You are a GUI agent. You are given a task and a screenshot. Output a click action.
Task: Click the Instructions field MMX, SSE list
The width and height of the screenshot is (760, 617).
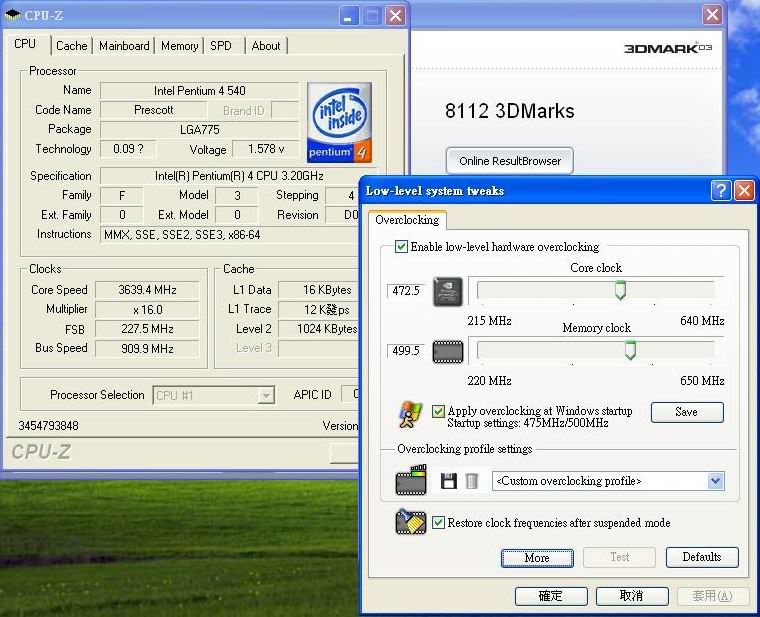click(x=231, y=235)
